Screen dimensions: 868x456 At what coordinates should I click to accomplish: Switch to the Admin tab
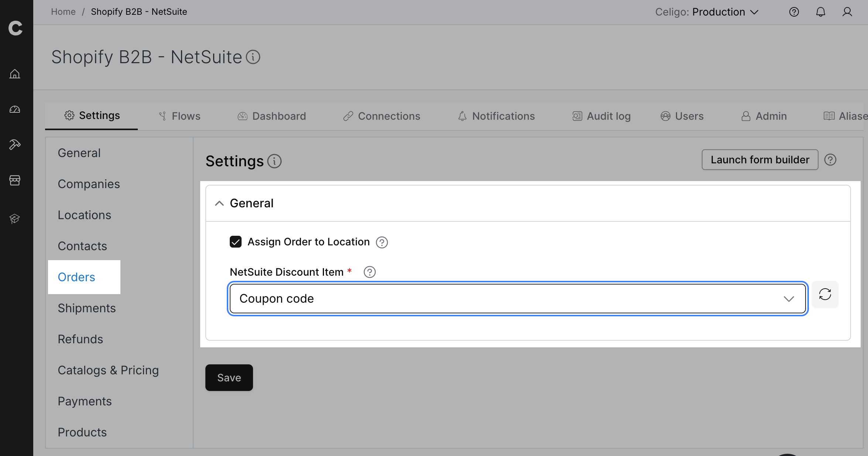coord(764,116)
